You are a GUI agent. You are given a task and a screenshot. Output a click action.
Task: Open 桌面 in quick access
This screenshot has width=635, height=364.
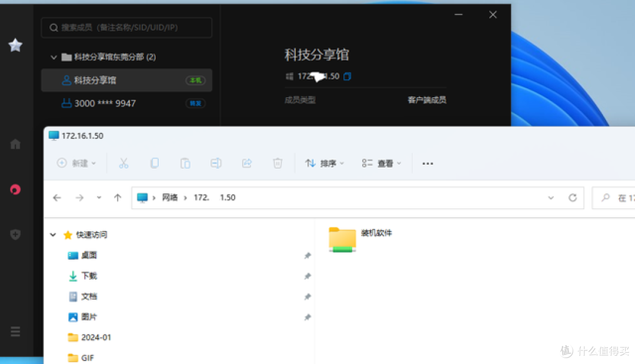click(89, 255)
